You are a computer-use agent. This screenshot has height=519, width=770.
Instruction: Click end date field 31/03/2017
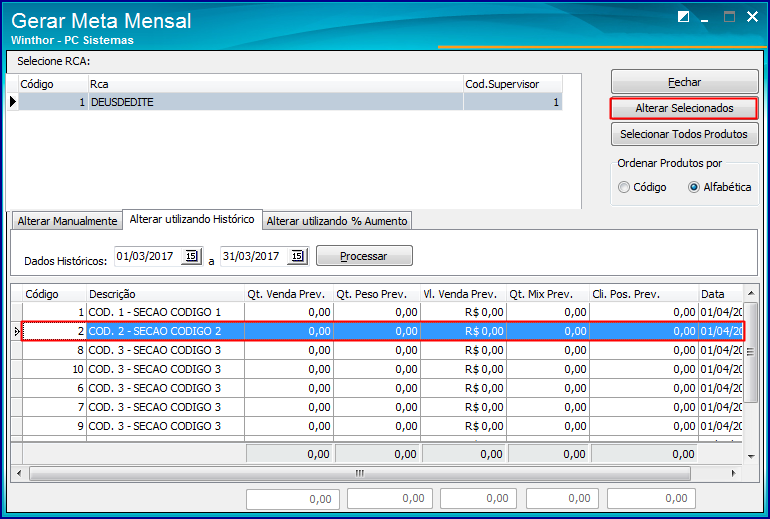253,256
